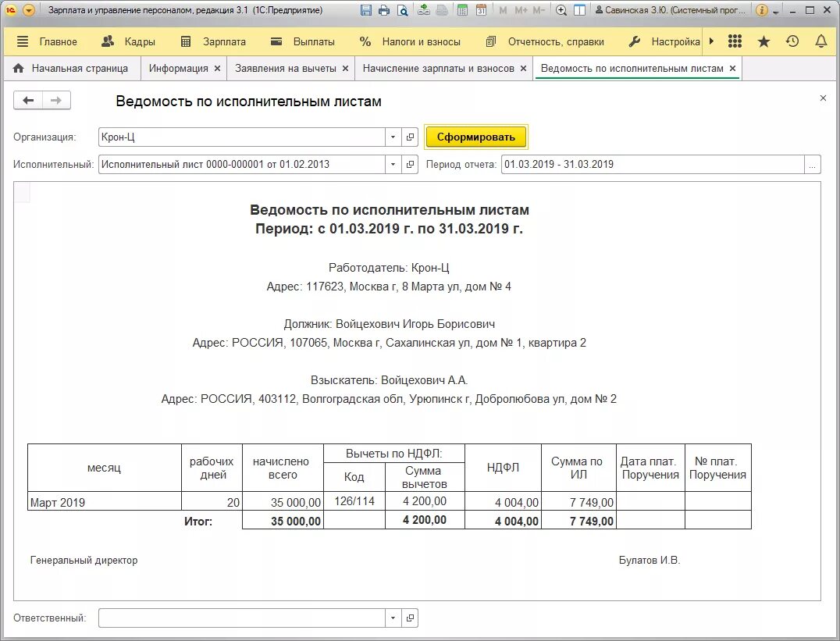Click user name Савинская З.Ю.
The height and width of the screenshot is (641, 840).
pos(670,10)
